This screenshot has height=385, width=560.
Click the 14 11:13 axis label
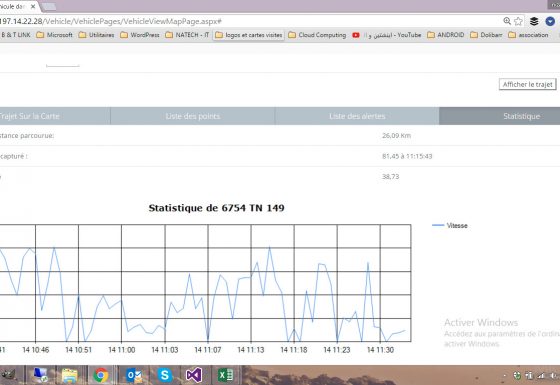pyautogui.click(x=251, y=350)
